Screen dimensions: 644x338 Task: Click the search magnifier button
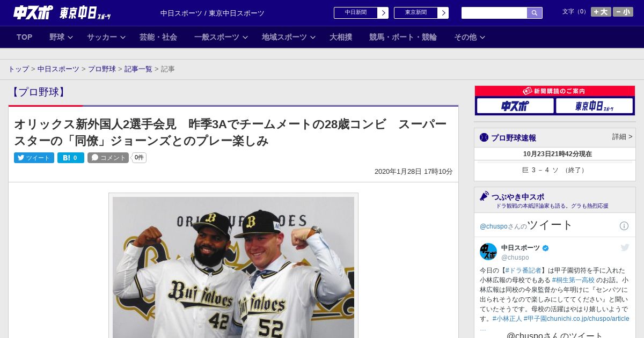(x=535, y=13)
